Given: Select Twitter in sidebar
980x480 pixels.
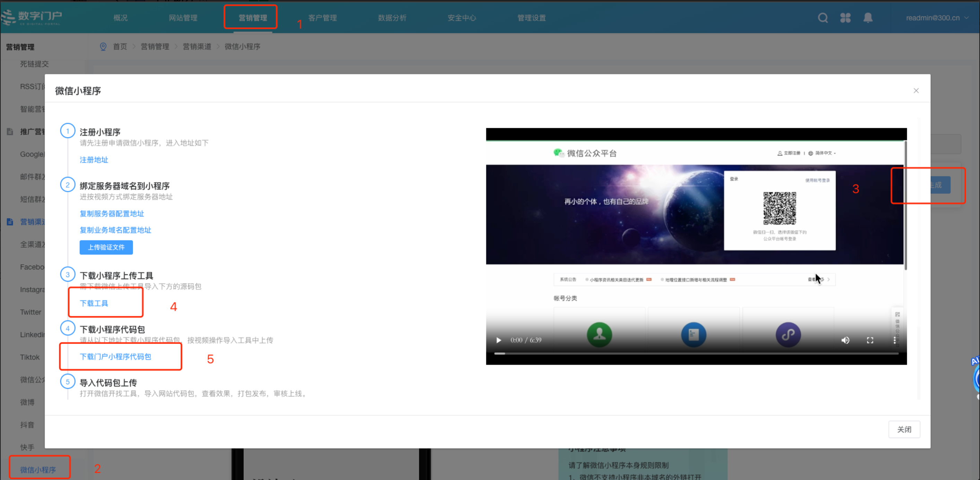Looking at the screenshot, I should pos(31,312).
